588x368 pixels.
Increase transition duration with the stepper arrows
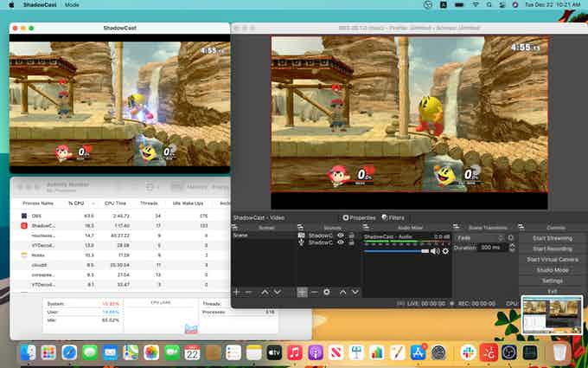pos(512,246)
